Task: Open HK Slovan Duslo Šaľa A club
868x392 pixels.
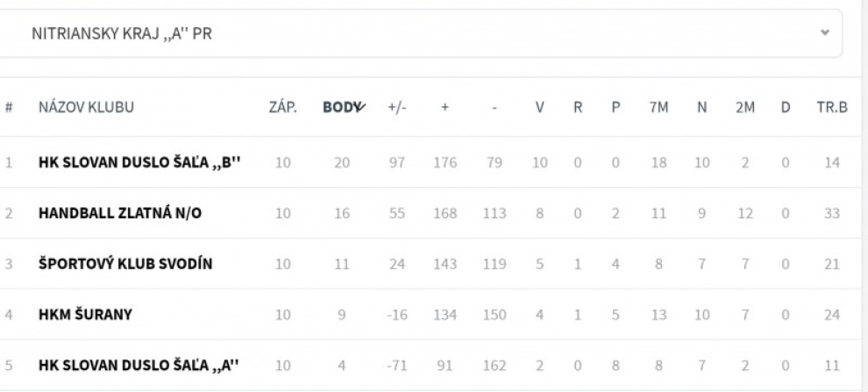Action: click(x=140, y=364)
